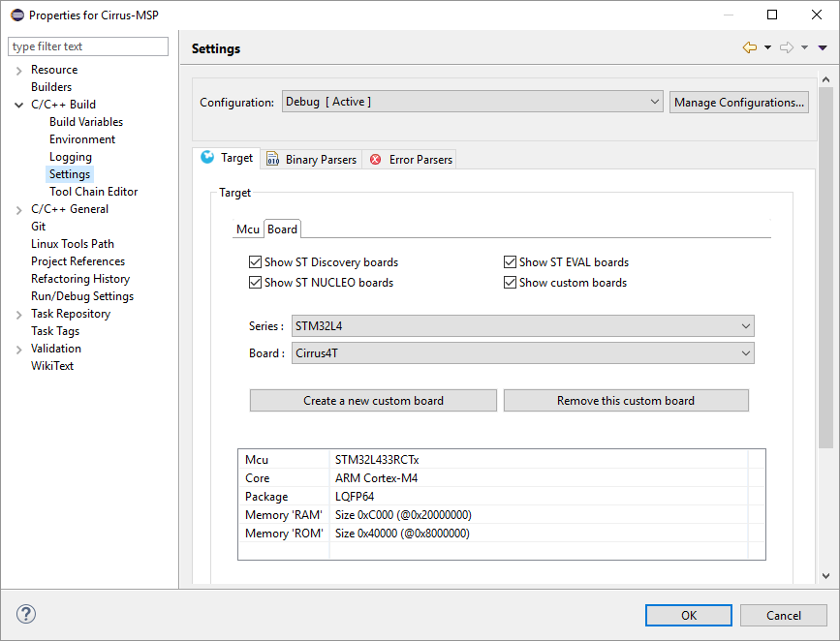Click the ARM Cortex-M4 core value
Image resolution: width=840 pixels, height=641 pixels.
tap(376, 477)
